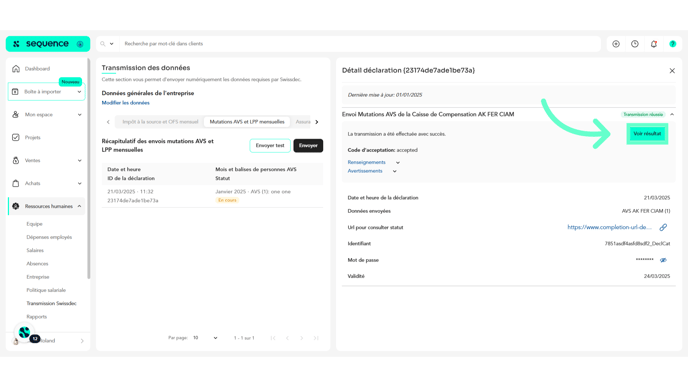Focus the keyword search field
This screenshot has width=688, height=387.
[x=360, y=44]
